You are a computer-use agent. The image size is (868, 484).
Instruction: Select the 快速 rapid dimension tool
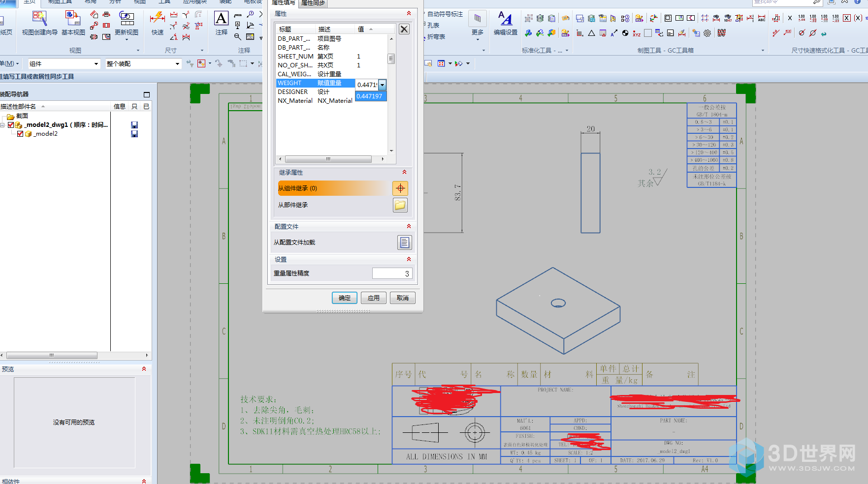(x=158, y=23)
